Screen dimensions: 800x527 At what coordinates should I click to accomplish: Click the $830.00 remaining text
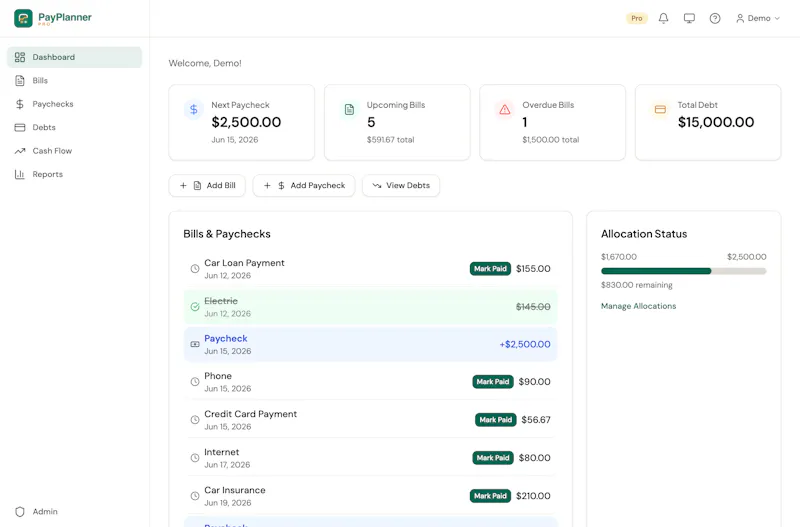[637, 285]
